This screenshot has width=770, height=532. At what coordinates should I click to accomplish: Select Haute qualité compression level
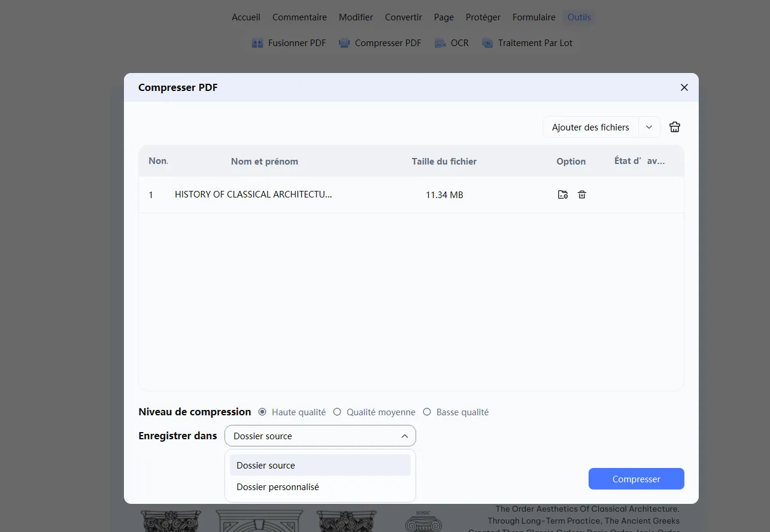tap(262, 412)
